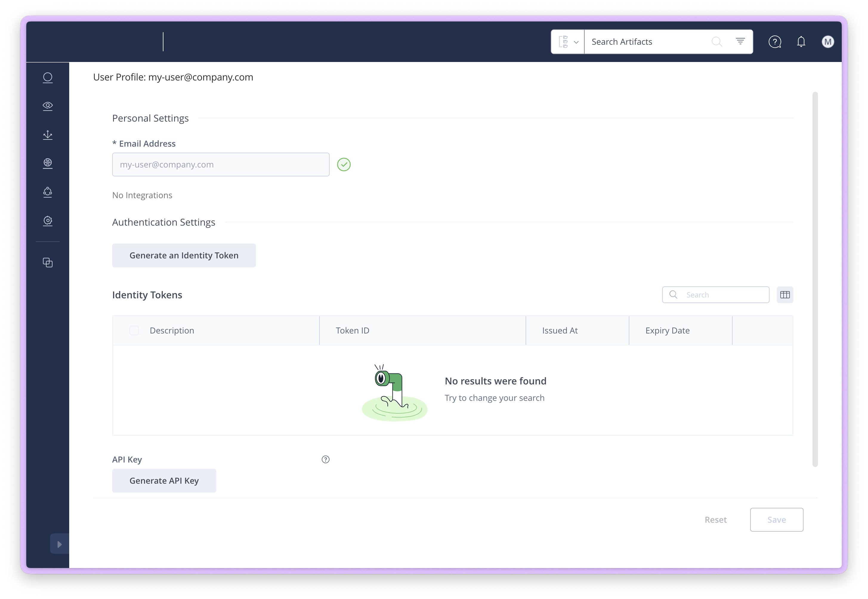Click the API Key help tooltip icon

click(325, 460)
